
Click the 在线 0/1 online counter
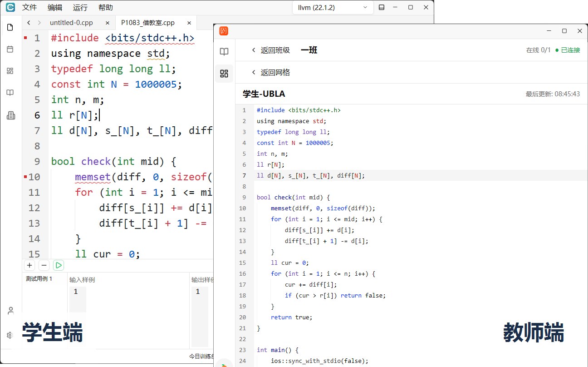click(x=538, y=50)
